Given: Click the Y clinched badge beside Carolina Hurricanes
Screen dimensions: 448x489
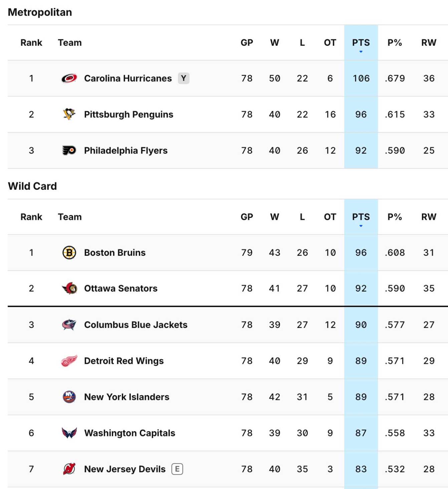Looking at the screenshot, I should [184, 78].
